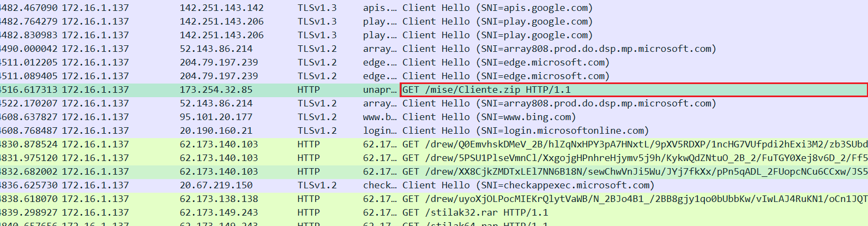
Task: Select the www.bing.com Client Hello packet
Action: coord(489,117)
